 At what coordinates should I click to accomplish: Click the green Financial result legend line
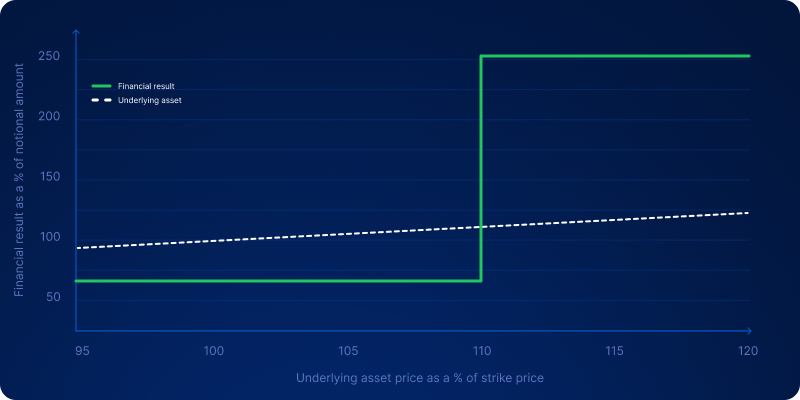(102, 86)
